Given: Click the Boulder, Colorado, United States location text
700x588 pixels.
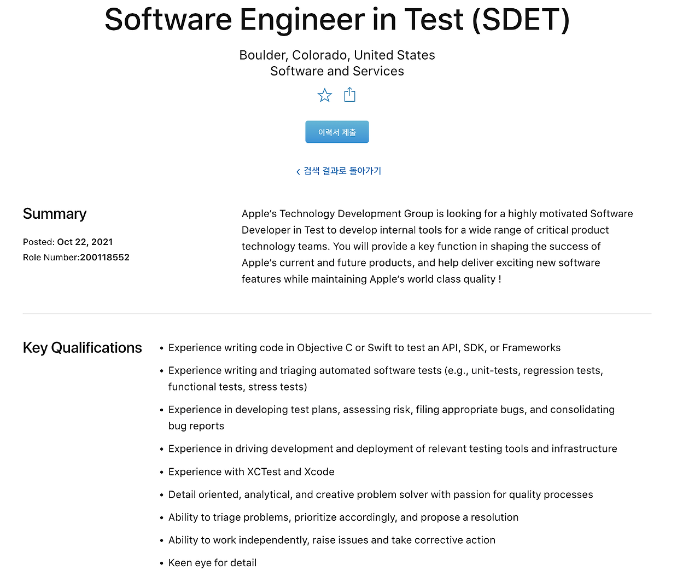Looking at the screenshot, I should 337,55.
